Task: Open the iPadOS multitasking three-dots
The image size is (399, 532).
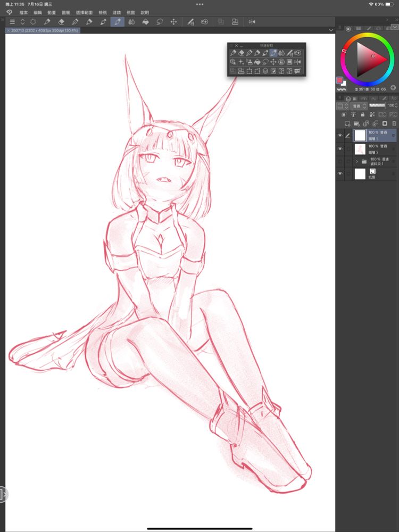Action: coord(199,4)
